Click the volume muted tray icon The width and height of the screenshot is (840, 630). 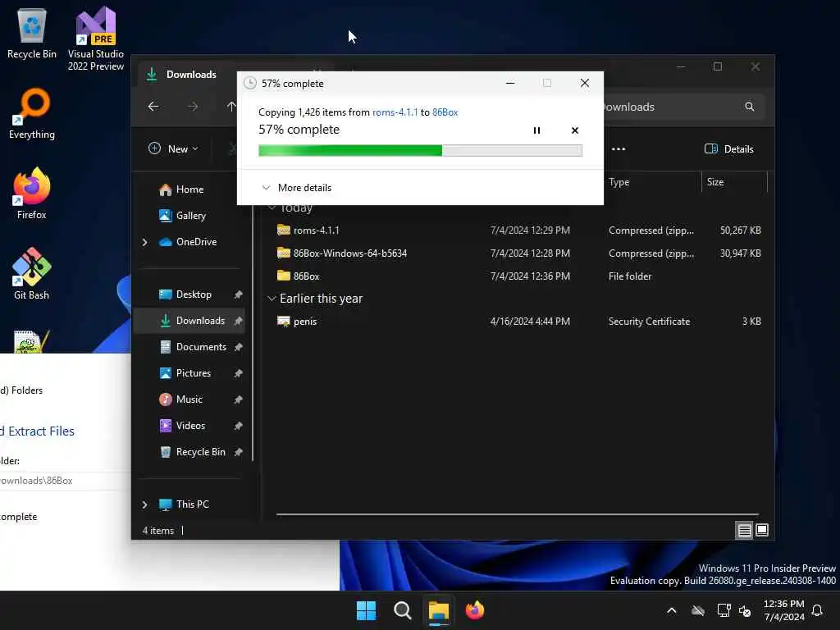tap(745, 610)
